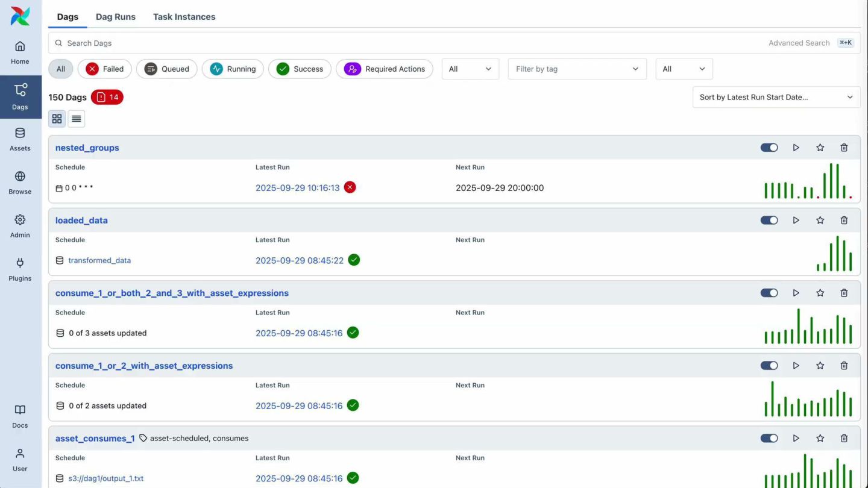Open the transformed_data asset link
This screenshot has height=488, width=868.
[99, 260]
